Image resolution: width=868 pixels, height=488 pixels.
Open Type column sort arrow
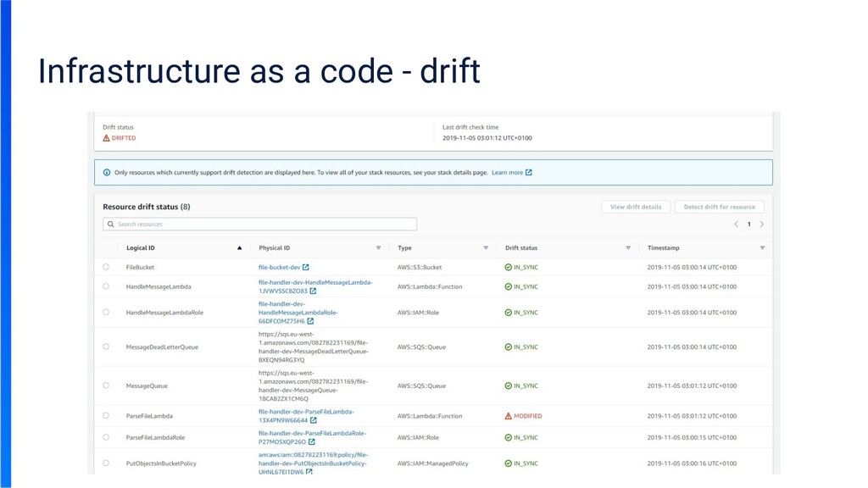click(x=486, y=248)
